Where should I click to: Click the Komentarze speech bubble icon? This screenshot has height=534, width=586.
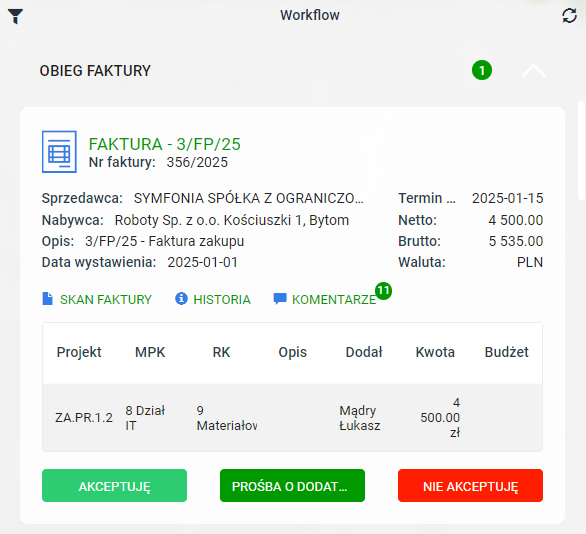click(280, 299)
